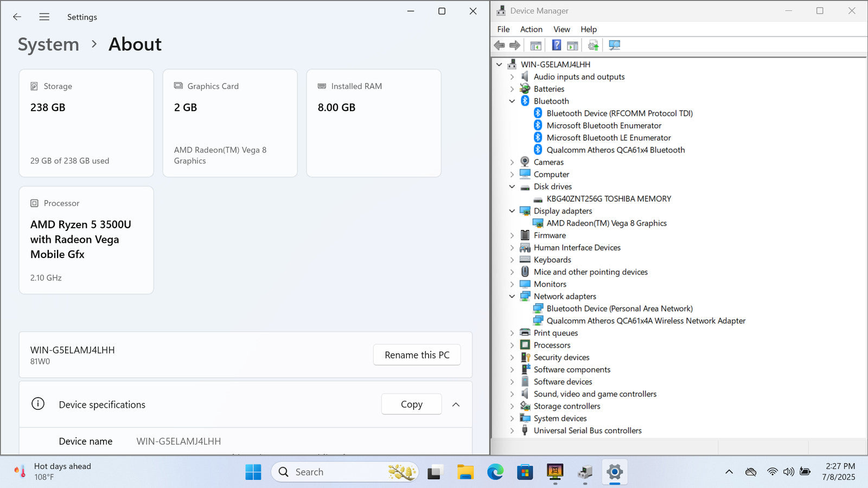Click the Batteries category icon
This screenshot has width=868, height=488.
(x=525, y=89)
